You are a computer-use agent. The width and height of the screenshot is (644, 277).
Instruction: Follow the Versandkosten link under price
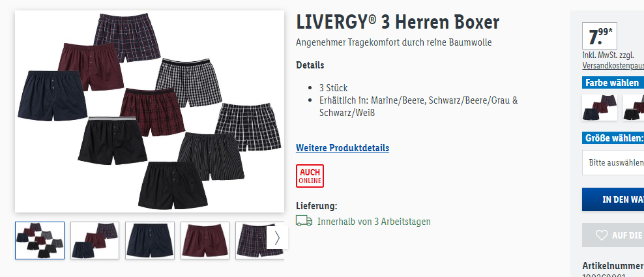point(613,65)
